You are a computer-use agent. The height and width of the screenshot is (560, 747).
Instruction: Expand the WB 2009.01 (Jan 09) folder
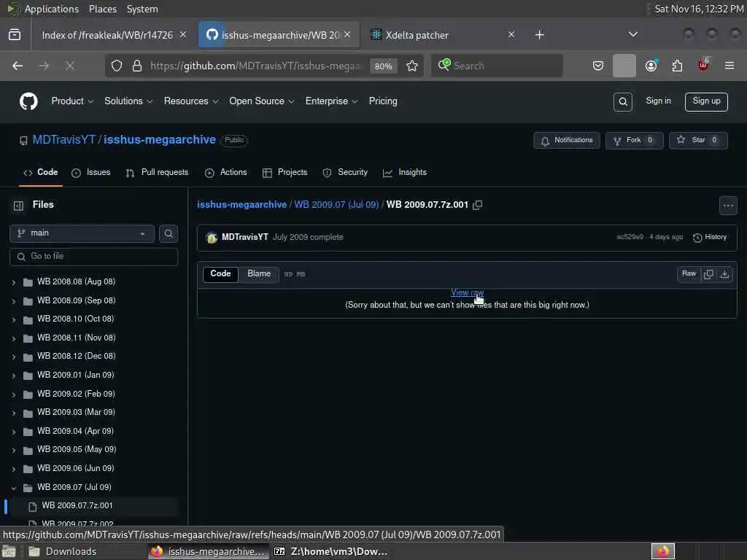14,376
